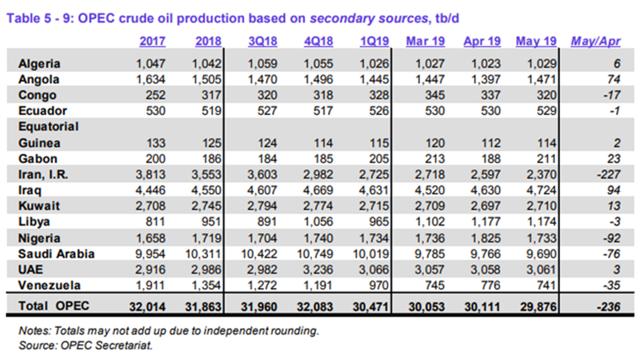Click UAE's May 19 value 3,061
Image resolution: width=644 pixels, height=355 pixels.
pos(542,270)
